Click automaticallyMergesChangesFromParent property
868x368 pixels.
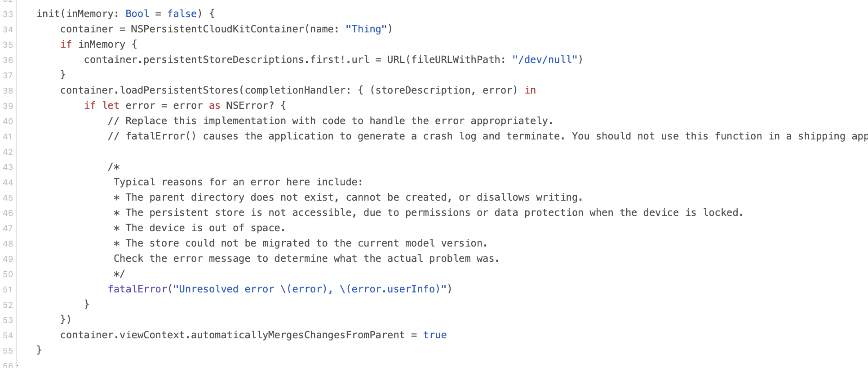298,335
